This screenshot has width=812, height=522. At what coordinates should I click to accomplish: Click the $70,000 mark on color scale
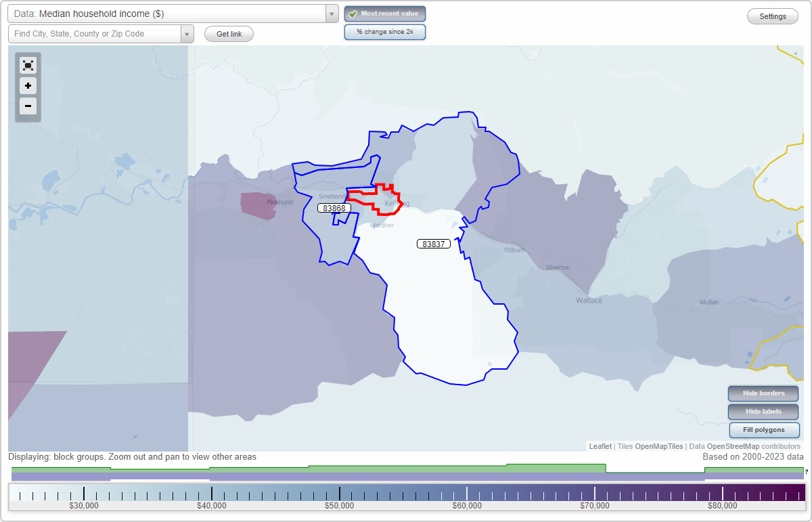595,505
